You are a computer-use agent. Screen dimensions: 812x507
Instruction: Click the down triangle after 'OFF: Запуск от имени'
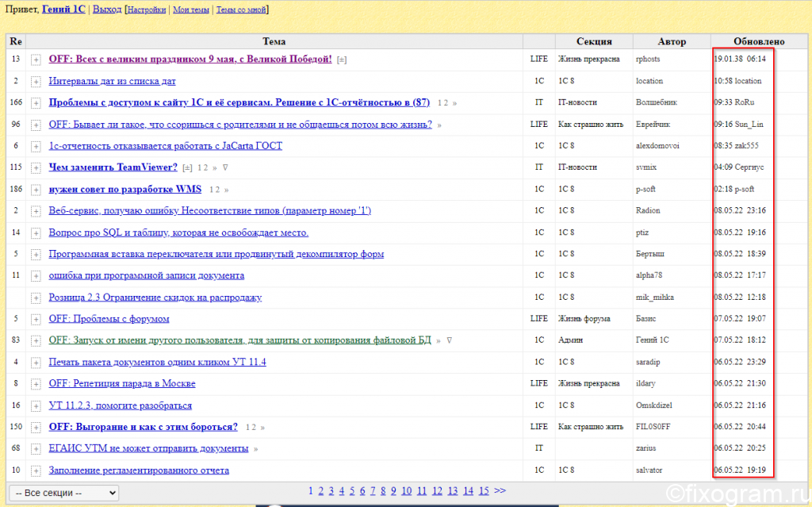450,340
